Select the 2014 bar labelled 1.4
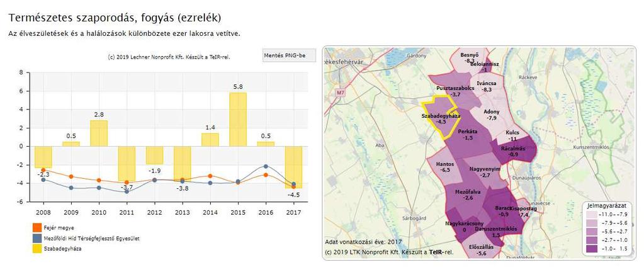 [x=210, y=140]
